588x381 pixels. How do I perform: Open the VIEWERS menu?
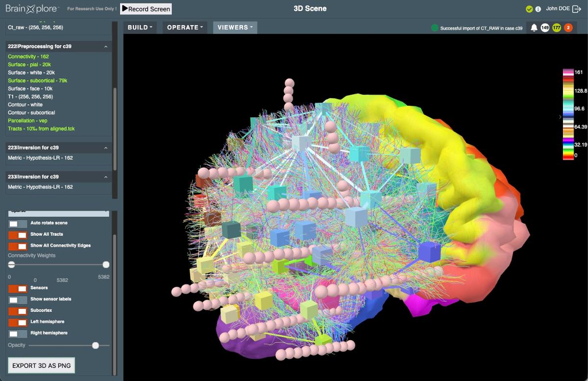pos(235,27)
